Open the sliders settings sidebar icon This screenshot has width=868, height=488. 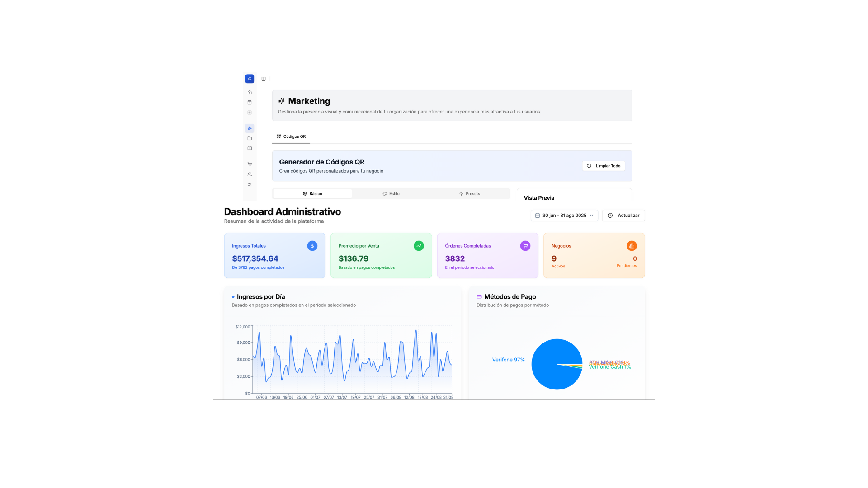point(250,184)
